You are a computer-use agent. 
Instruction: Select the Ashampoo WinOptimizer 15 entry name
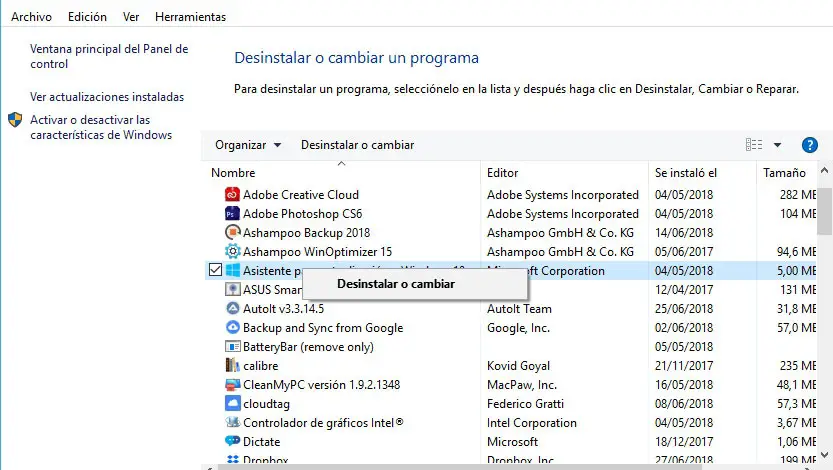pos(317,252)
